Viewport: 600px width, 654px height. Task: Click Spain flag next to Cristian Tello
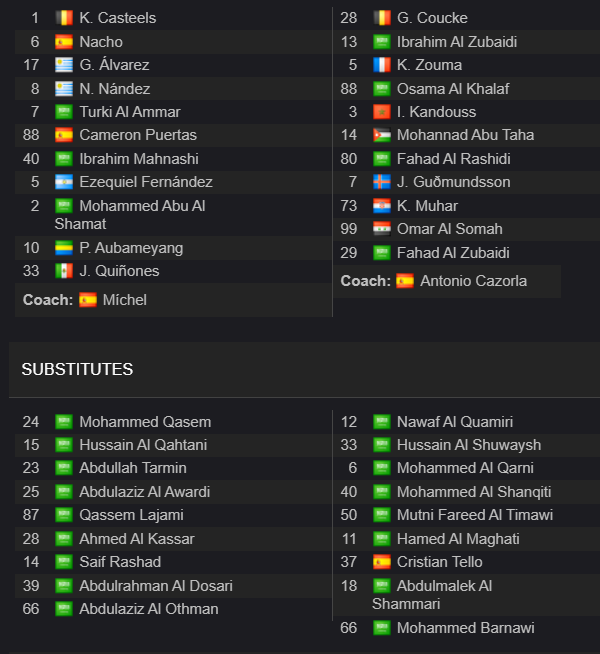[382, 562]
